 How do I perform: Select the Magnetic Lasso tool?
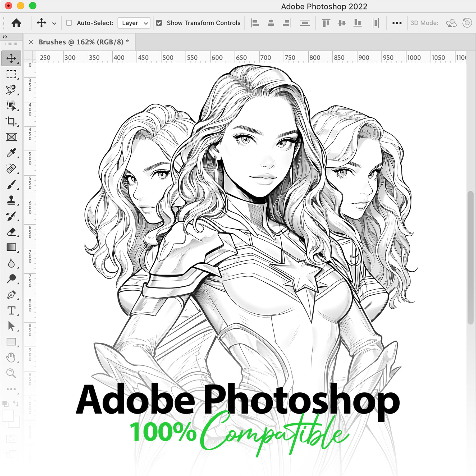pyautogui.click(x=11, y=90)
